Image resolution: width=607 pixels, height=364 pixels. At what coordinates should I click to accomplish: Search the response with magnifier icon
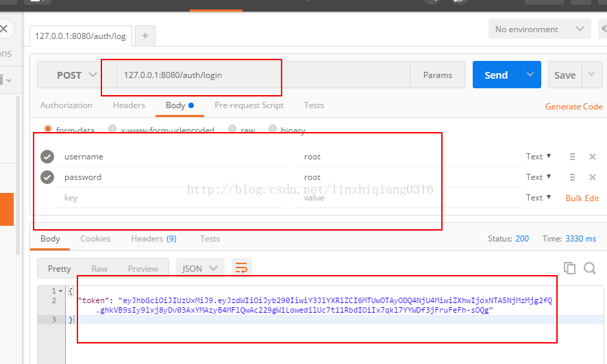point(590,268)
